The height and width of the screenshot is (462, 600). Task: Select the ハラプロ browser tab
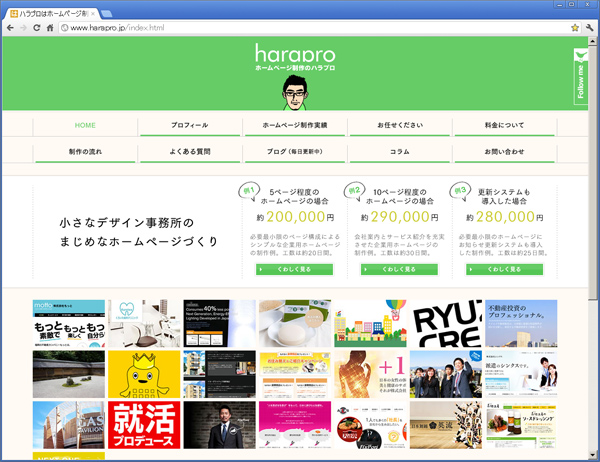(x=53, y=14)
